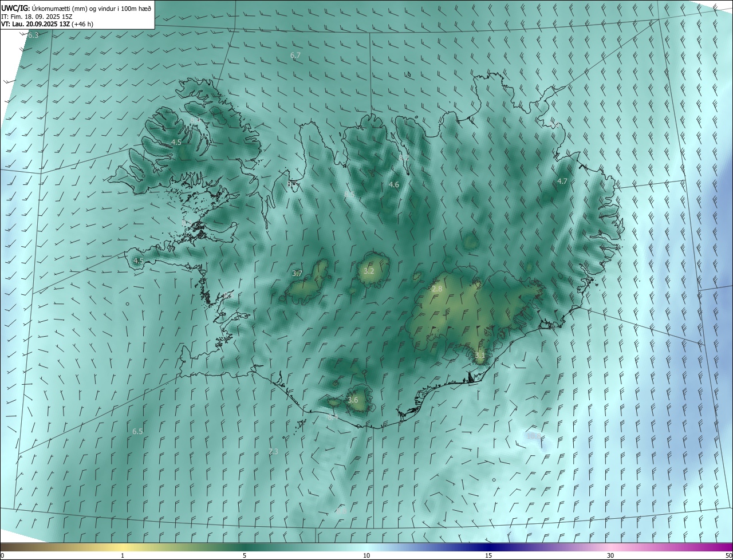Click the 4.5 value on Snæfellsnes peninsula

pos(139,261)
